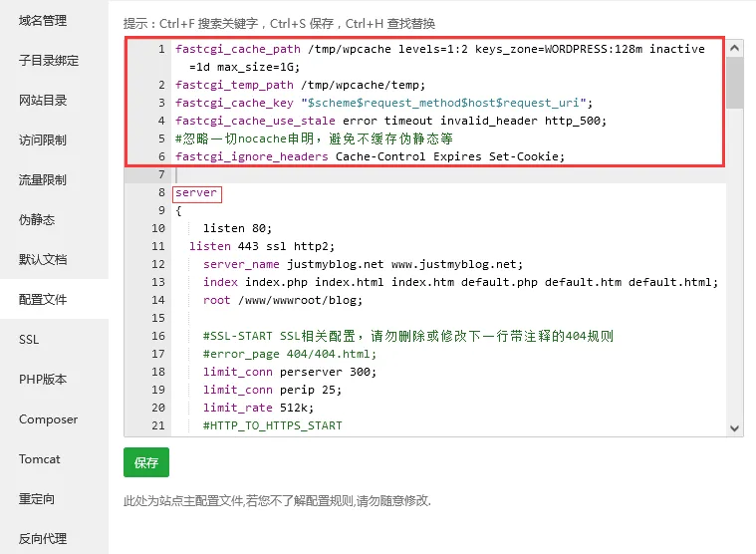Click 'Cache-Control' on line 6
Screen dimensions: 756x554
(380, 156)
